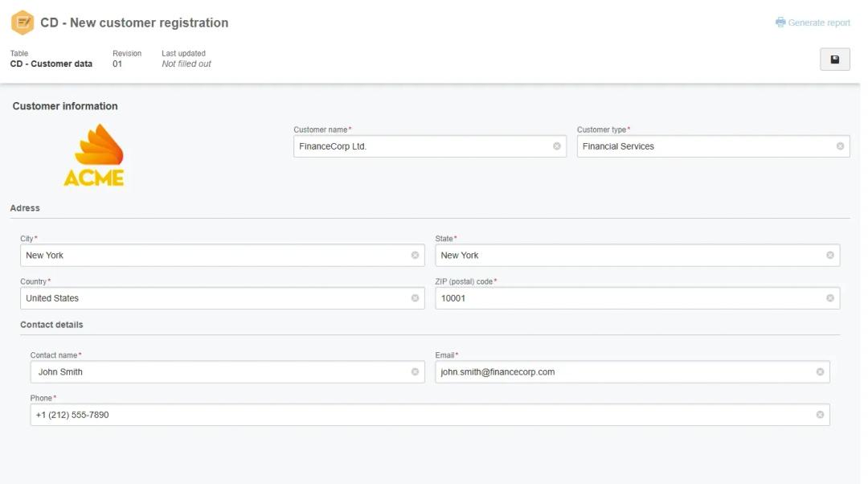868x484 pixels.
Task: Clear the Customer name field using its X icon
Action: [x=556, y=146]
